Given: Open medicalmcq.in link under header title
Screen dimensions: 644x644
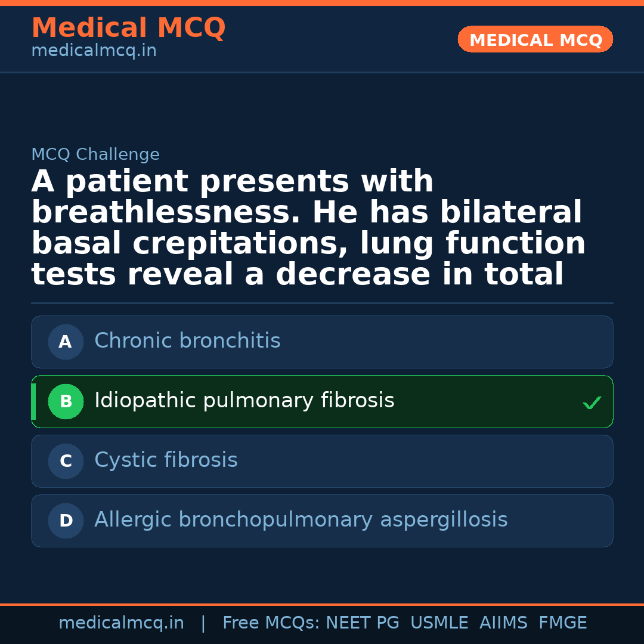Looking at the screenshot, I should [94, 51].
